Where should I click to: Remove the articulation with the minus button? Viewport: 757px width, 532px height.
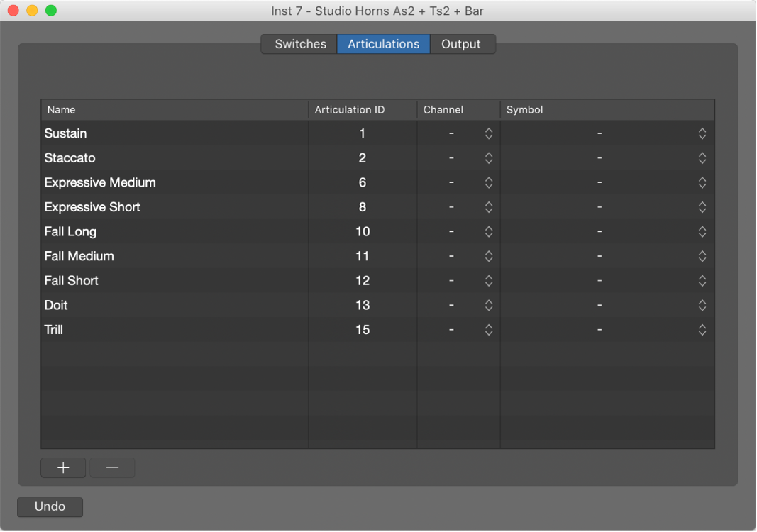tap(112, 467)
